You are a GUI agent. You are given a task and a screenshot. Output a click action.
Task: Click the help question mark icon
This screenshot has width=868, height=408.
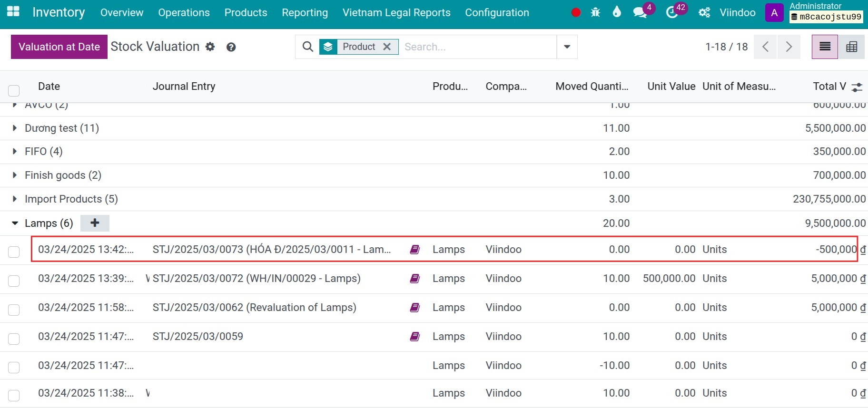point(231,47)
